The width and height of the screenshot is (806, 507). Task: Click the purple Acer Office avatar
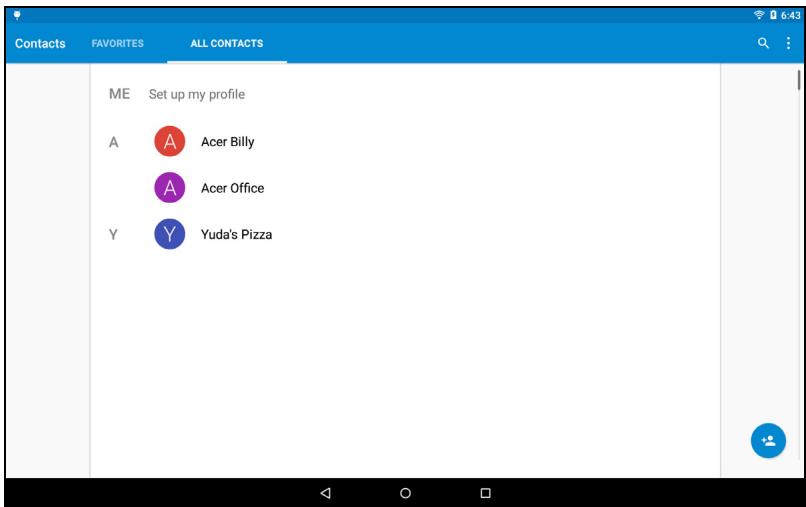point(170,188)
